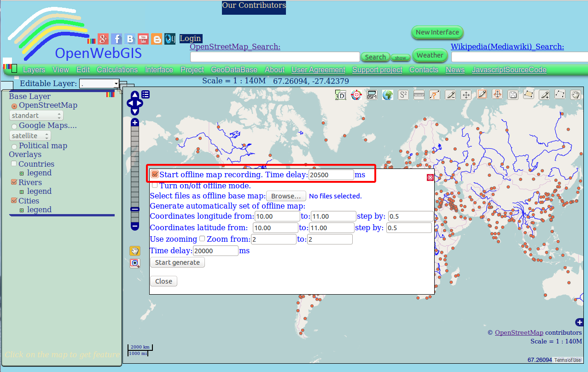The image size is (588, 372).
Task: Open the Interface menu
Action: coord(159,70)
